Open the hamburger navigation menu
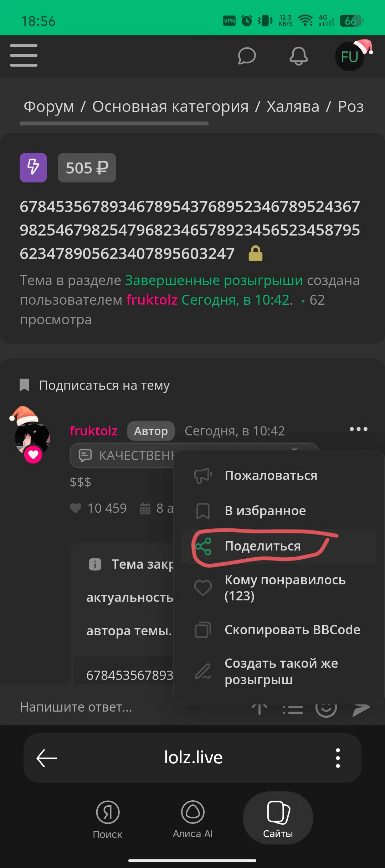This screenshot has height=868, width=385. coord(24,56)
